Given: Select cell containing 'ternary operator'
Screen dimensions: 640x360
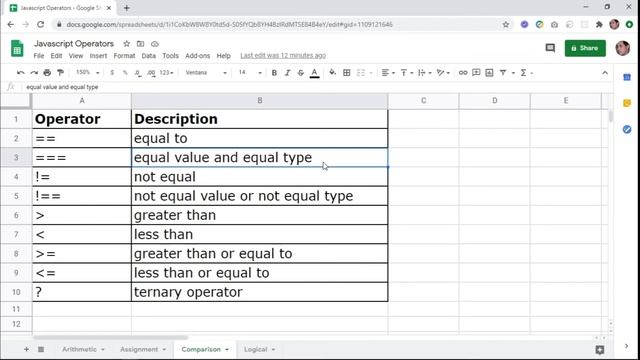Looking at the screenshot, I should 260,292.
